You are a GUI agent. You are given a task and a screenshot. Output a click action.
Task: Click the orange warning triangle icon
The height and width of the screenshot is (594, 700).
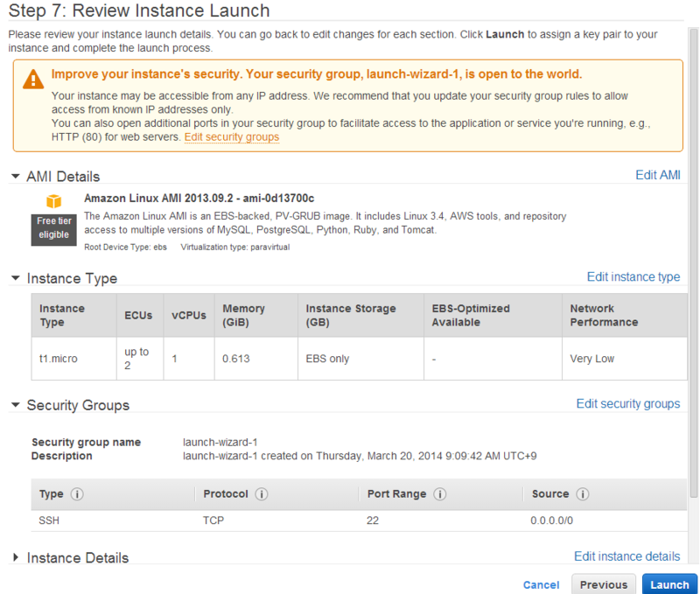pos(33,80)
